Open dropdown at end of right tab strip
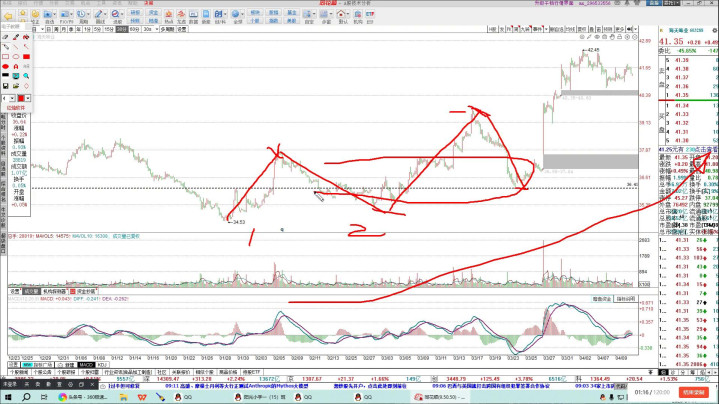The height and width of the screenshot is (404, 719). tap(635, 29)
